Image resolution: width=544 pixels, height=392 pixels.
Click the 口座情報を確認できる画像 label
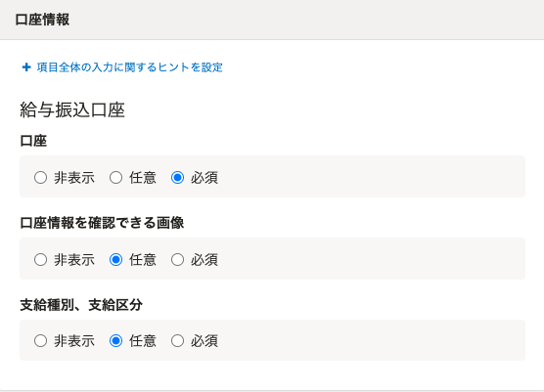[102, 223]
